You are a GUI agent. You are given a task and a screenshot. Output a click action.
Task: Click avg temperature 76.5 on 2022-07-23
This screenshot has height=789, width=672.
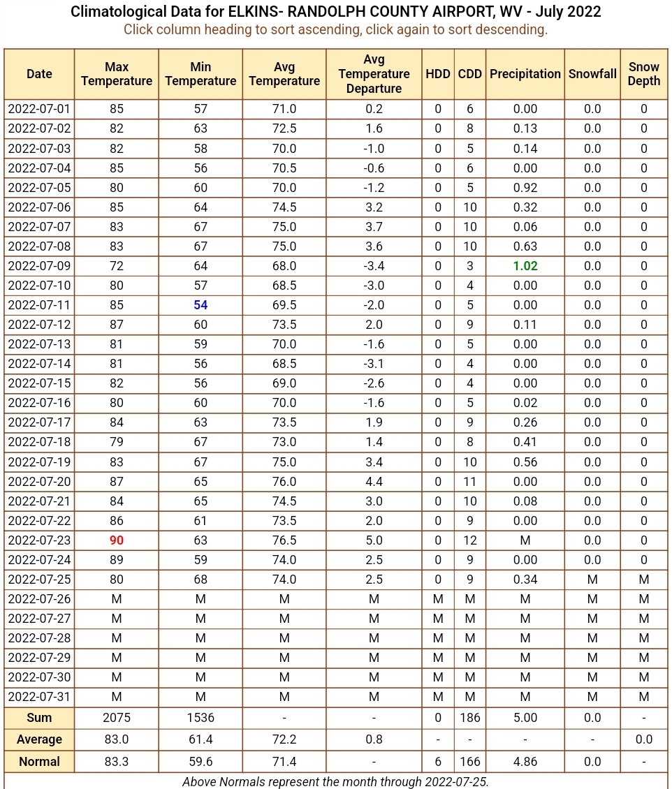point(284,540)
